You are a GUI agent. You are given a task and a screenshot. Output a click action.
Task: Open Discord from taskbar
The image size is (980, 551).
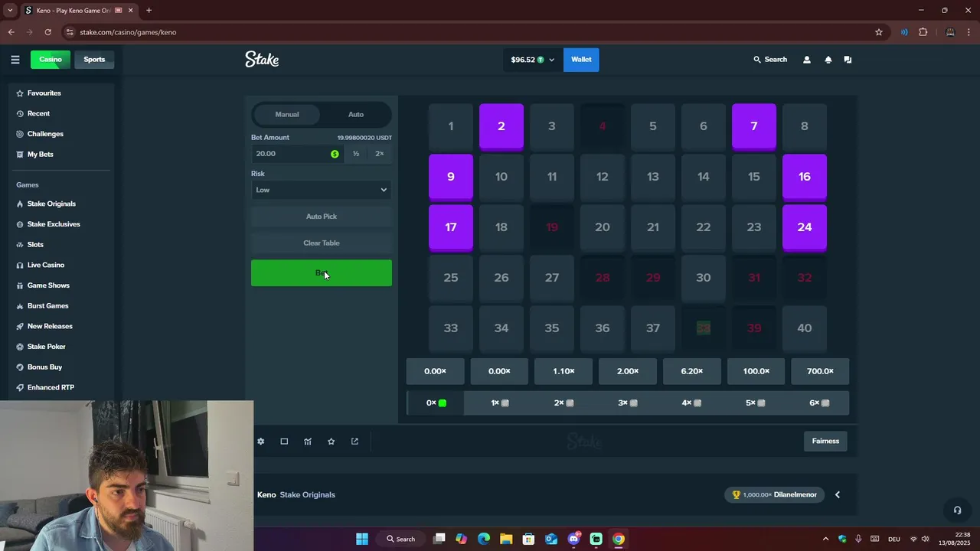tap(573, 539)
